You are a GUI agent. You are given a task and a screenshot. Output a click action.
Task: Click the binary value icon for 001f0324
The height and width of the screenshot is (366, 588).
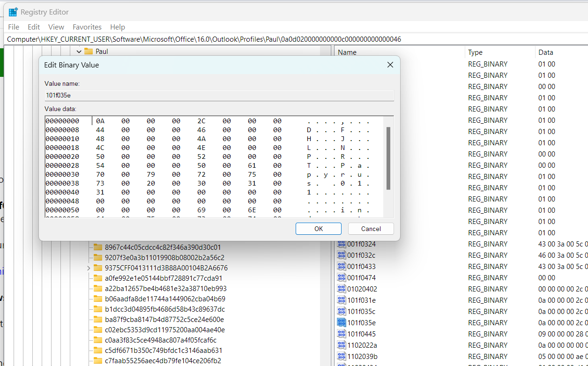[342, 244]
